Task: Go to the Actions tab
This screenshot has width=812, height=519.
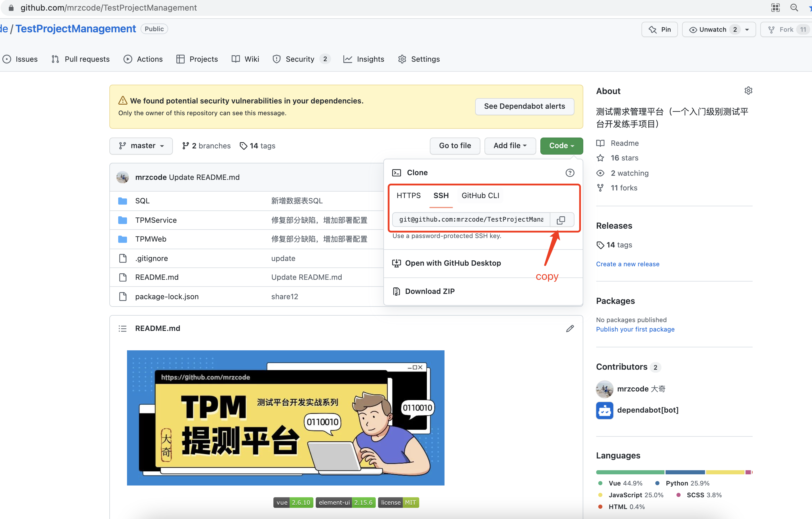Action: point(143,59)
